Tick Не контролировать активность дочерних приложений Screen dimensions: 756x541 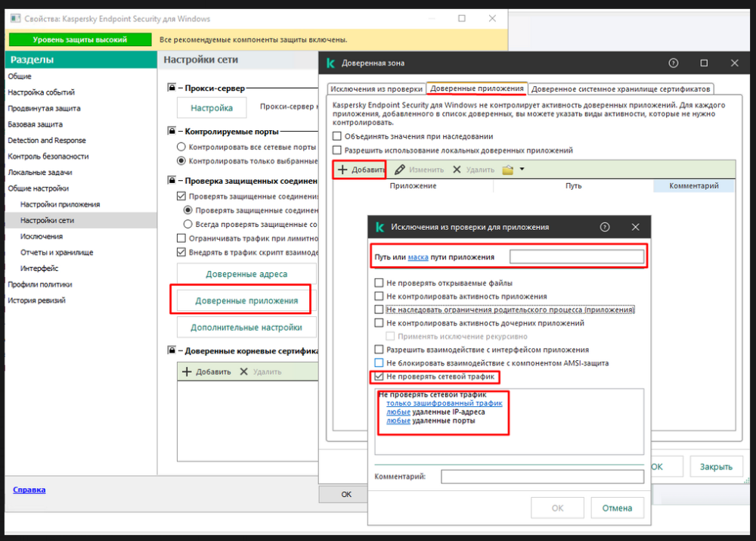coord(379,323)
